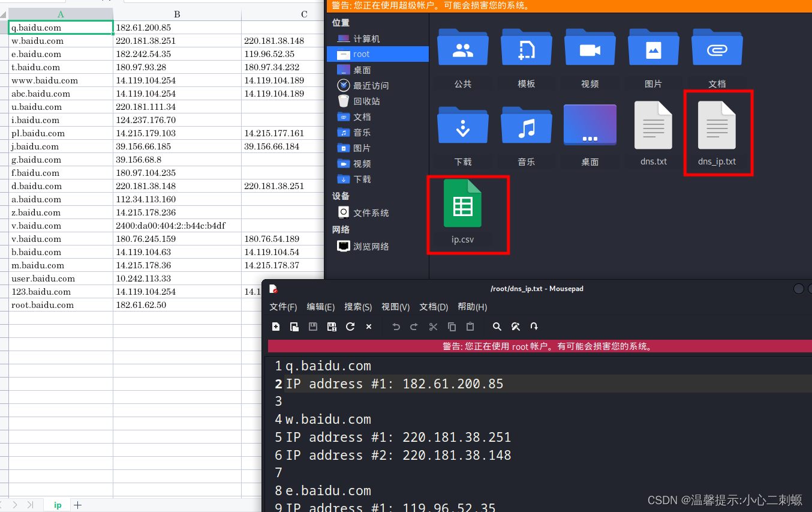Open 文件系统 under 设备 in sidebar
This screenshot has height=512, width=812.
tap(378, 212)
